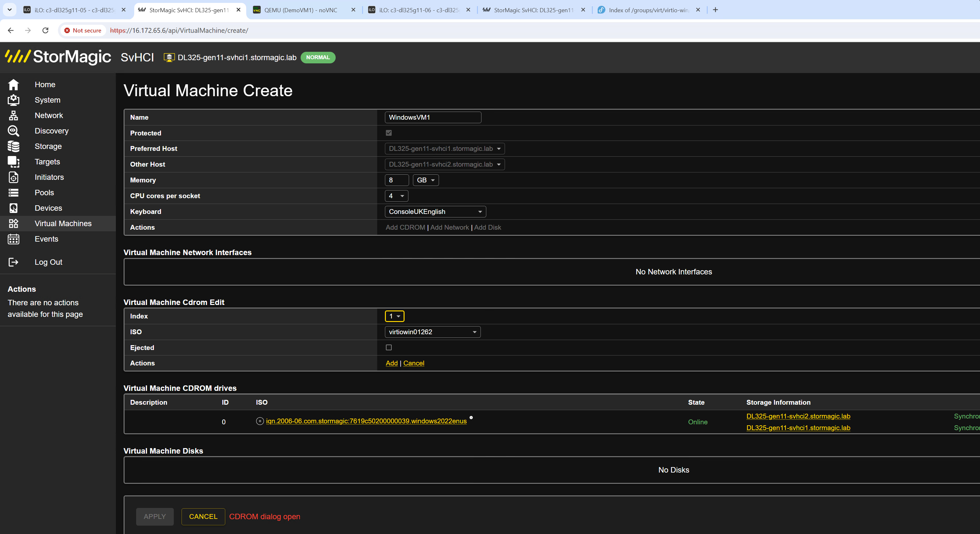Open the Cdrom Index dropdown
Viewport: 980px width, 534px height.
click(x=395, y=316)
